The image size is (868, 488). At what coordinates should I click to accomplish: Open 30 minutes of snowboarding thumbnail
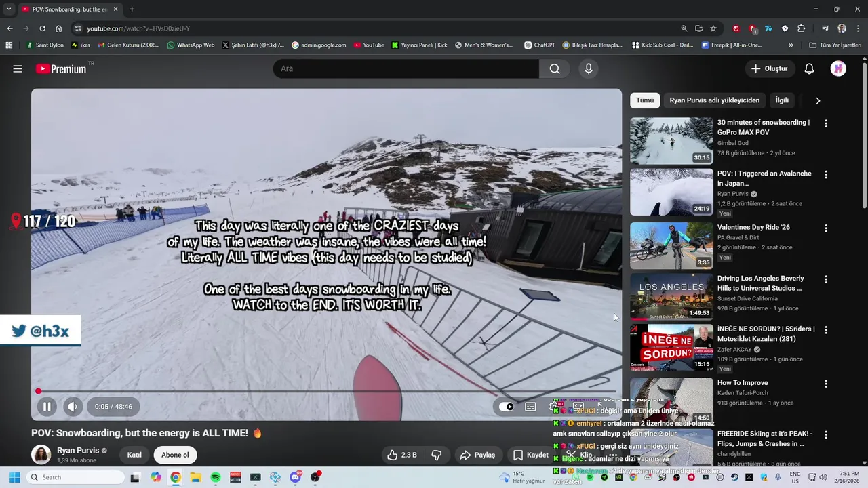(671, 141)
